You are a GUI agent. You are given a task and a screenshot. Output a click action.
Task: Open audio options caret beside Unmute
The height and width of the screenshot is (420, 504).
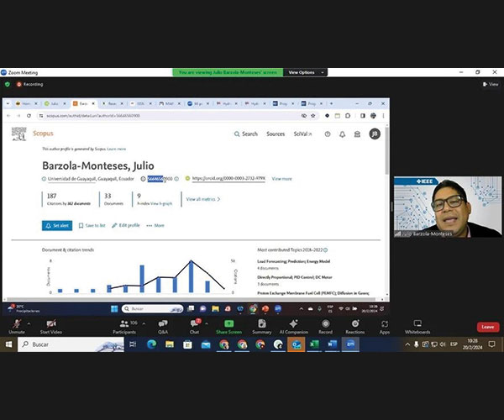coord(29,323)
